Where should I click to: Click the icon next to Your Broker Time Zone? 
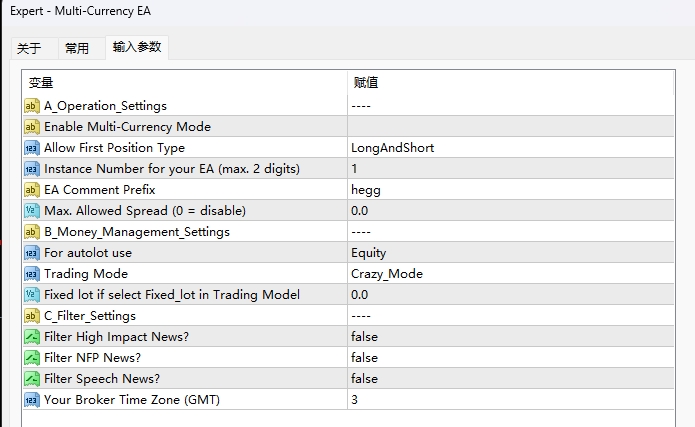click(x=31, y=400)
